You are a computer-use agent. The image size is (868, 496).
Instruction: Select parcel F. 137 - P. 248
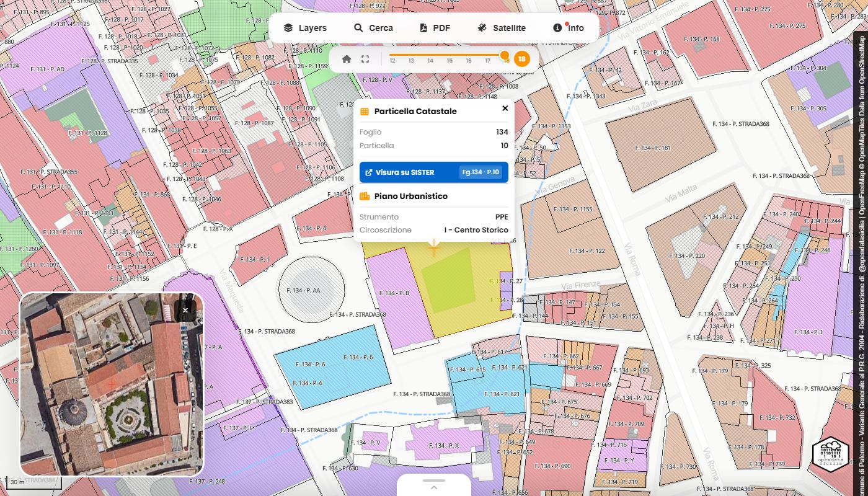click(207, 482)
